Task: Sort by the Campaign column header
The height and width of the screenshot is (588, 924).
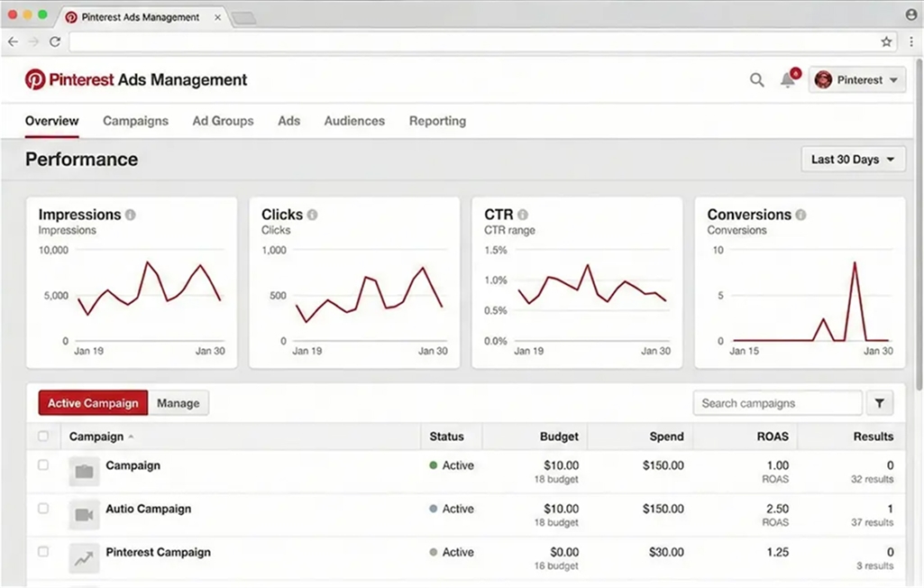Action: click(96, 436)
